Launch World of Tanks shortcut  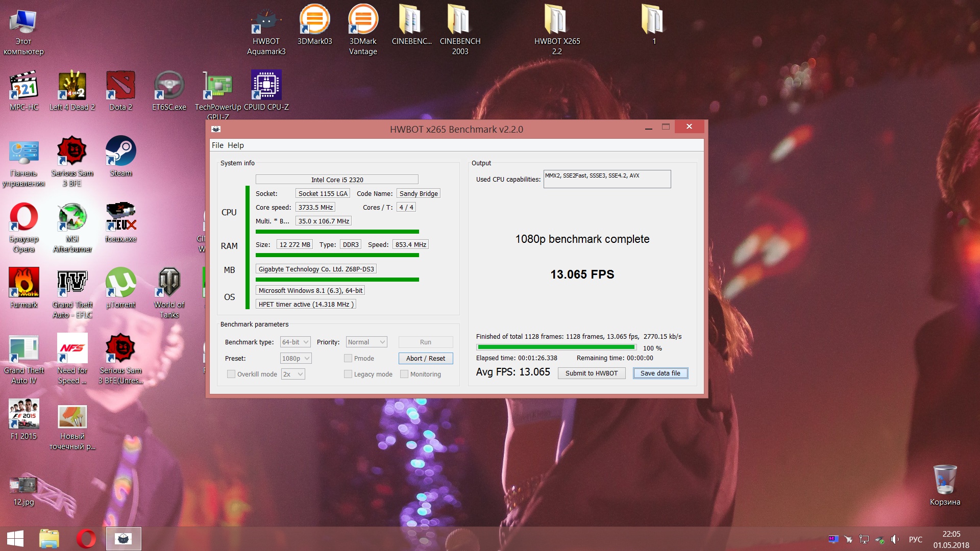[x=169, y=293]
